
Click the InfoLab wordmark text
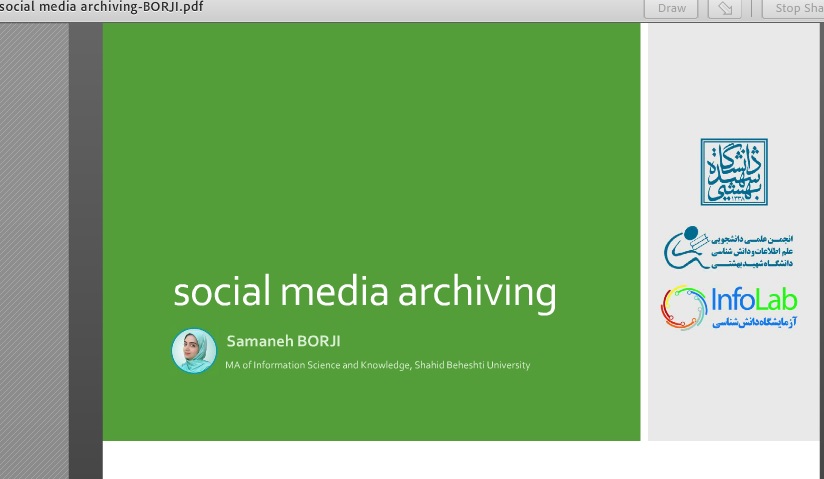click(x=754, y=299)
